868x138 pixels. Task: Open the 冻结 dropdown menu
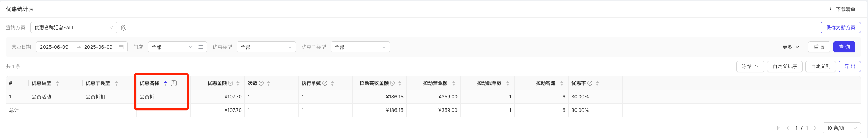[x=750, y=66]
